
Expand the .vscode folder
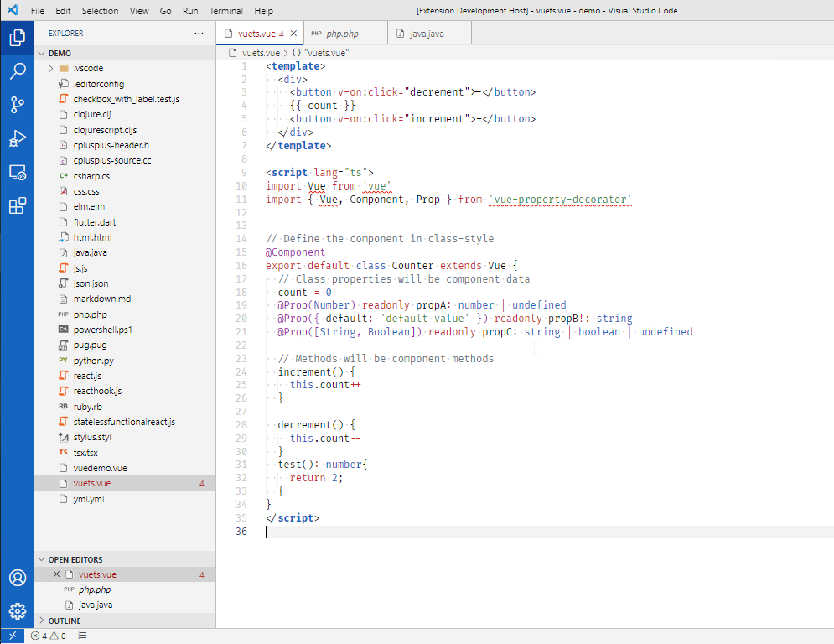(x=125, y=68)
